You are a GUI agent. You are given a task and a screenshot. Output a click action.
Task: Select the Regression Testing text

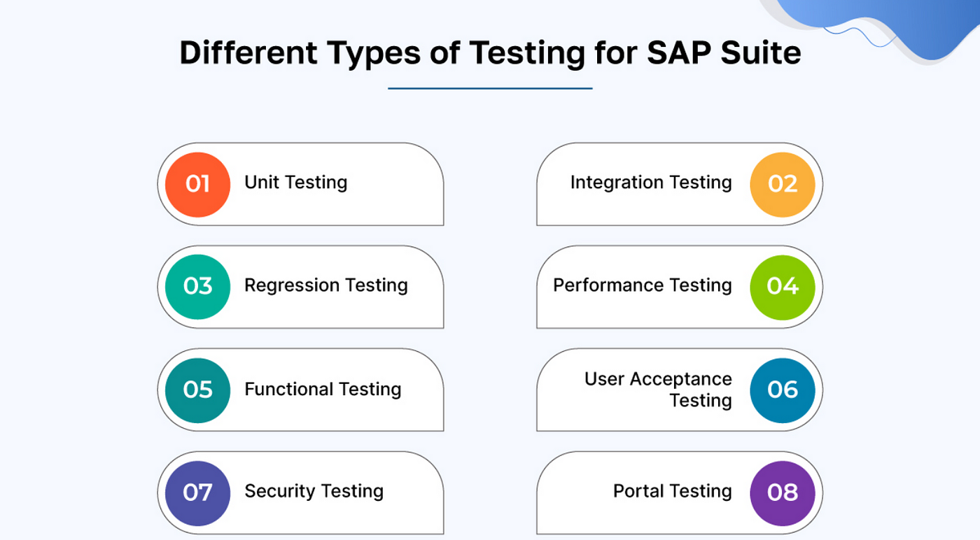pyautogui.click(x=325, y=286)
